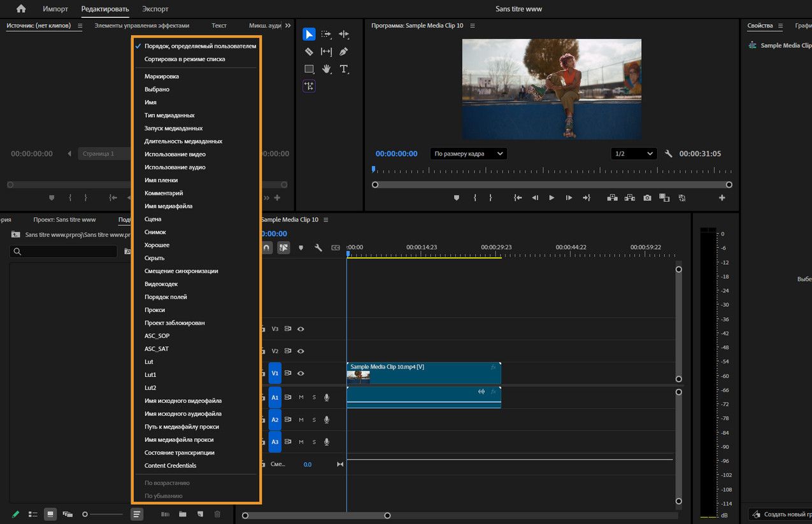The image size is (812, 524).
Task: Select the Hand tool
Action: click(x=326, y=69)
